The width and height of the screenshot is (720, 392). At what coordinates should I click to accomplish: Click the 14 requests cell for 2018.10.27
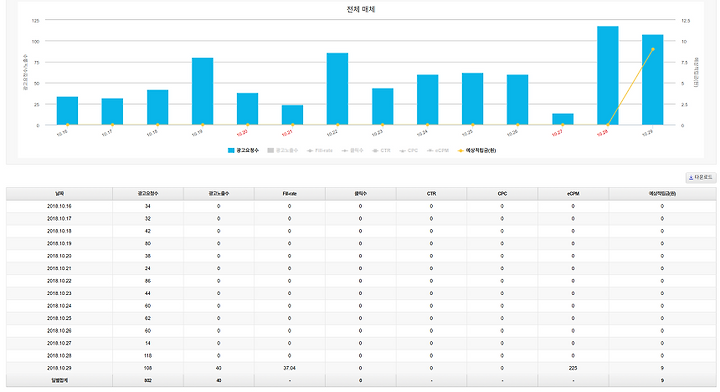pyautogui.click(x=148, y=343)
